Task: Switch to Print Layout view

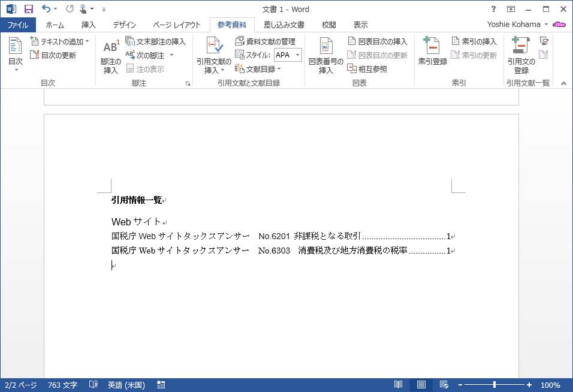Action: click(421, 385)
